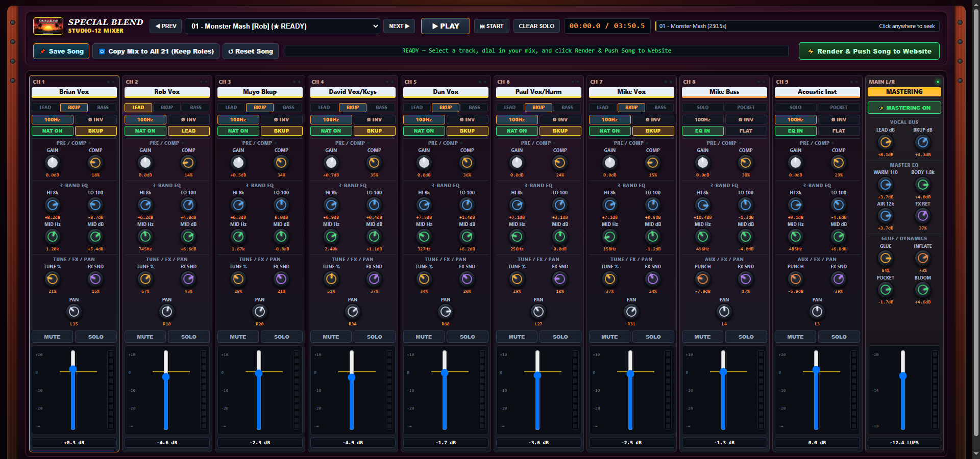Screen dimensions: 980x459
Task: Click Save Song button
Action: pyautogui.click(x=61, y=51)
